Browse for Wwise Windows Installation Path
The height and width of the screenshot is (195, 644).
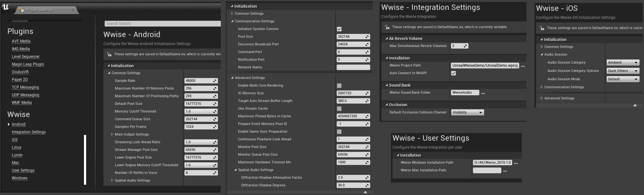516,163
